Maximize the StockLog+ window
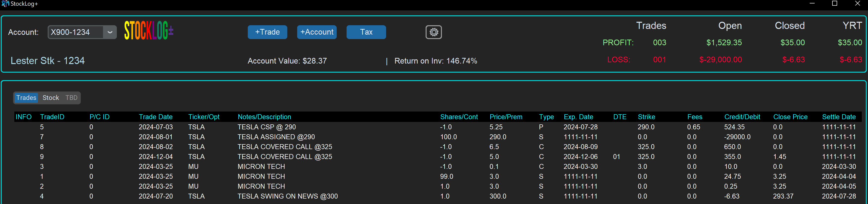This screenshot has width=868, height=204. coord(834,4)
